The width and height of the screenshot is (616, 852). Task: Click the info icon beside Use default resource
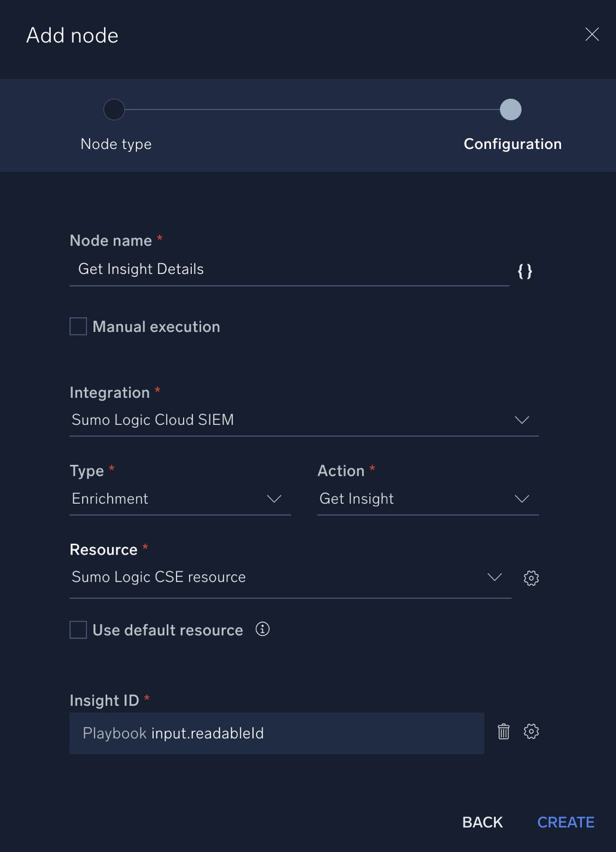click(x=262, y=629)
